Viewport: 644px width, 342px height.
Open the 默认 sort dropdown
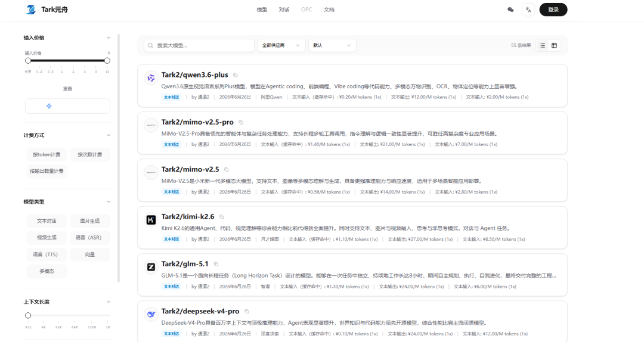coord(332,45)
